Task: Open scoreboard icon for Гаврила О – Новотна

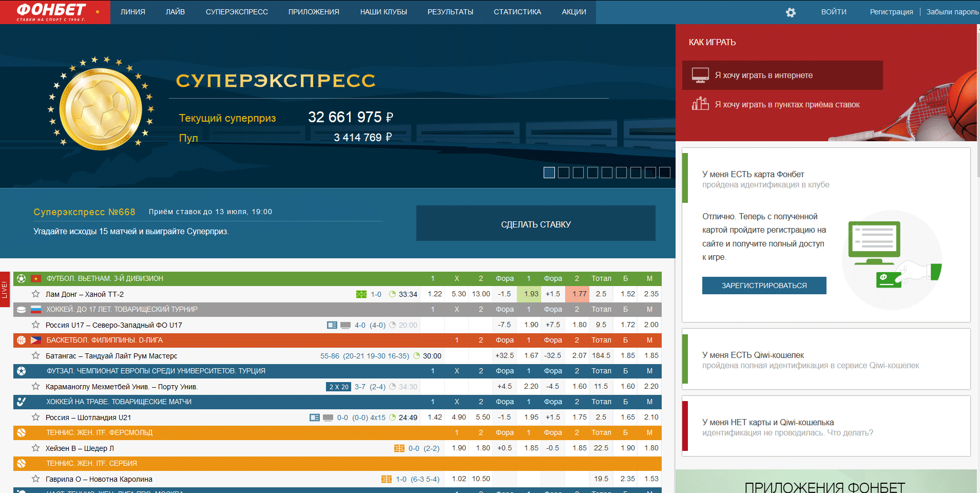Action: click(x=387, y=479)
